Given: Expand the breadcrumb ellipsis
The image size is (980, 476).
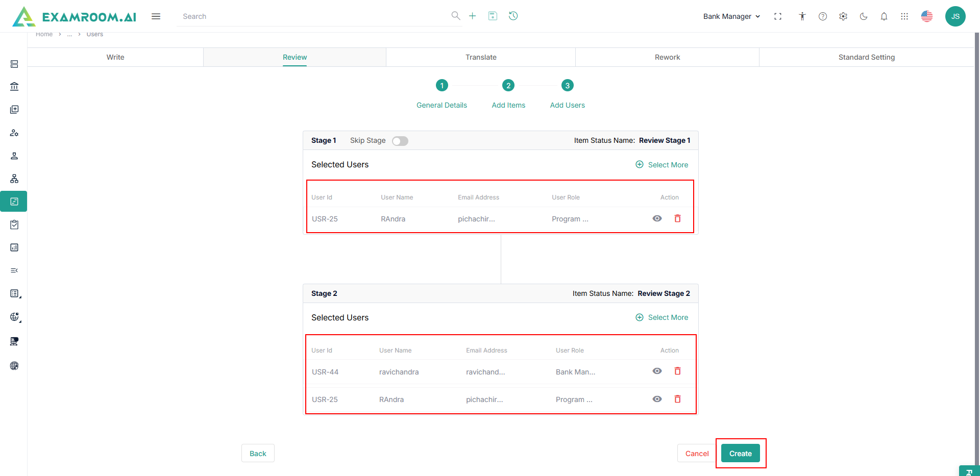Looking at the screenshot, I should point(69,34).
